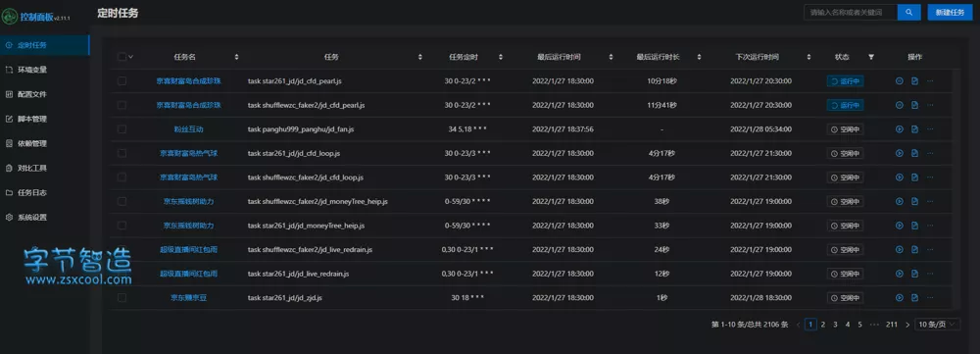Run the shufflewzc_faker2/jd_live_redrain.js task

tap(900, 249)
